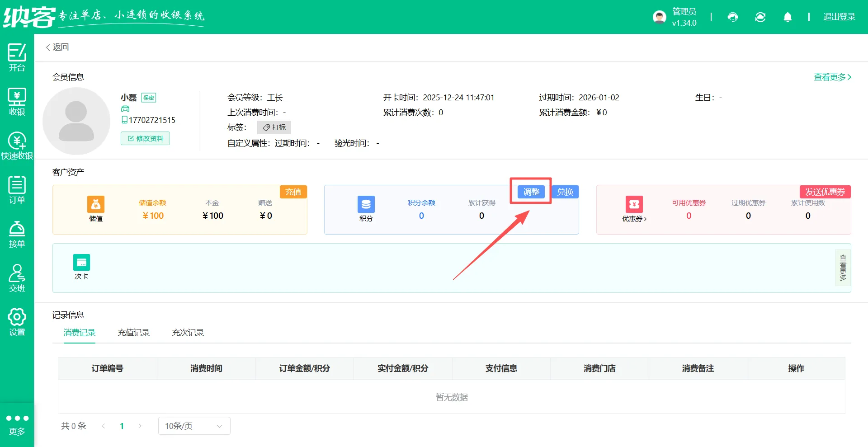The image size is (868, 447).
Task: Select page 1 in the pagination
Action: coord(122,425)
